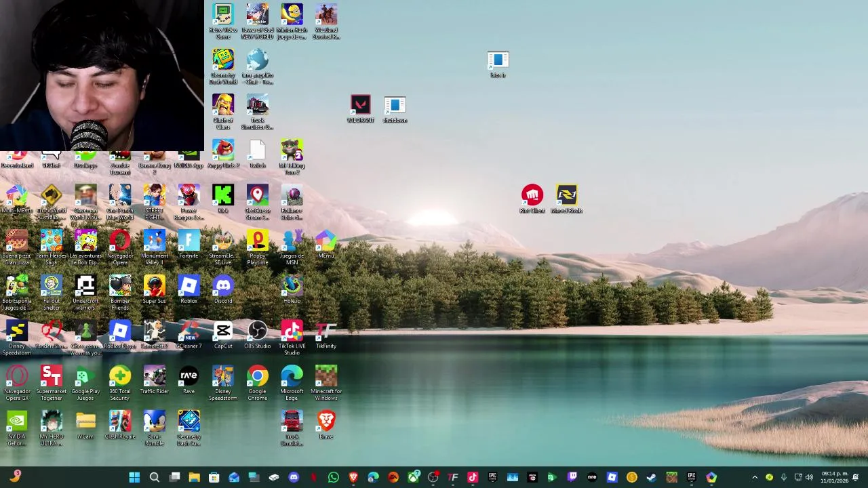Viewport: 868px width, 488px height.
Task: Open the NVIDIA GeForce desktop shortcut
Action: click(x=17, y=428)
